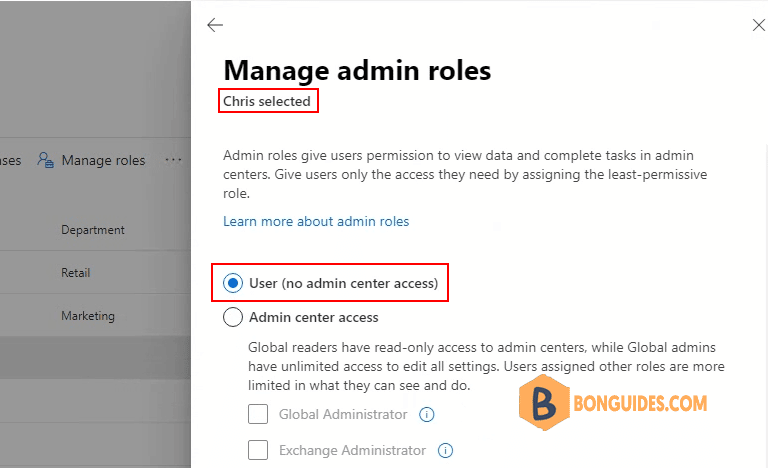Show info for Exchange Administrator role
This screenshot has height=468, width=768.
[x=445, y=450]
